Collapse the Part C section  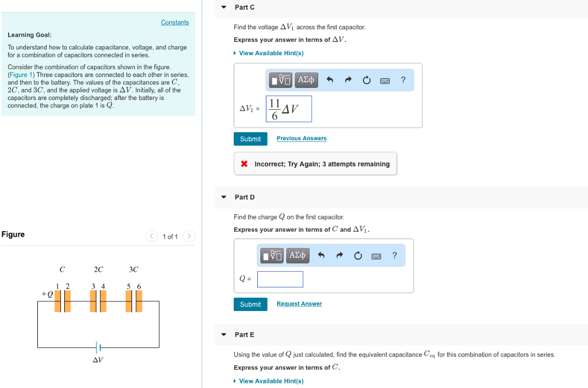pyautogui.click(x=224, y=7)
